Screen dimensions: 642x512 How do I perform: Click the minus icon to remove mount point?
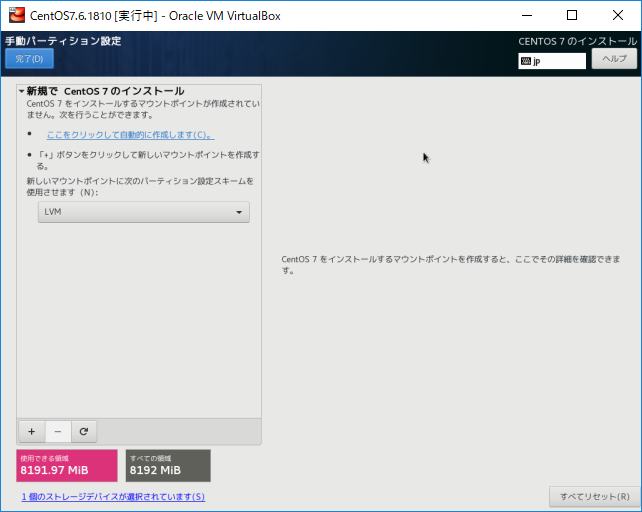(58, 431)
